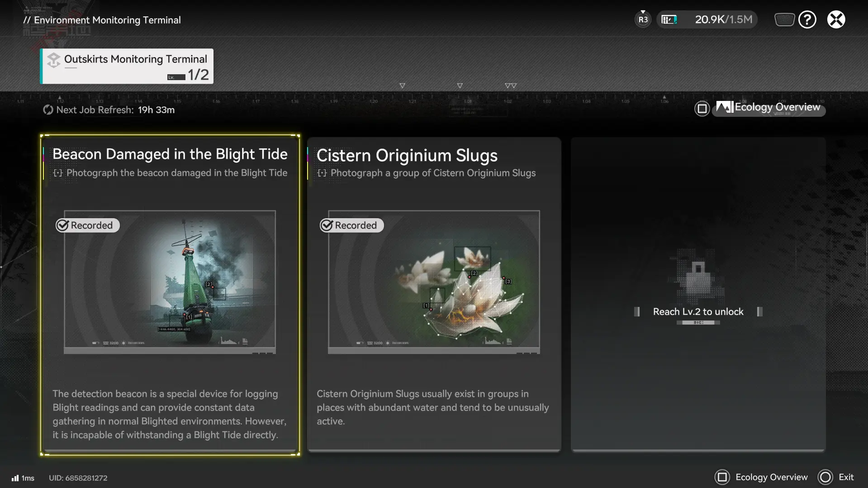The image size is (868, 488).
Task: Click the R3 button indicator icon
Action: (x=643, y=19)
